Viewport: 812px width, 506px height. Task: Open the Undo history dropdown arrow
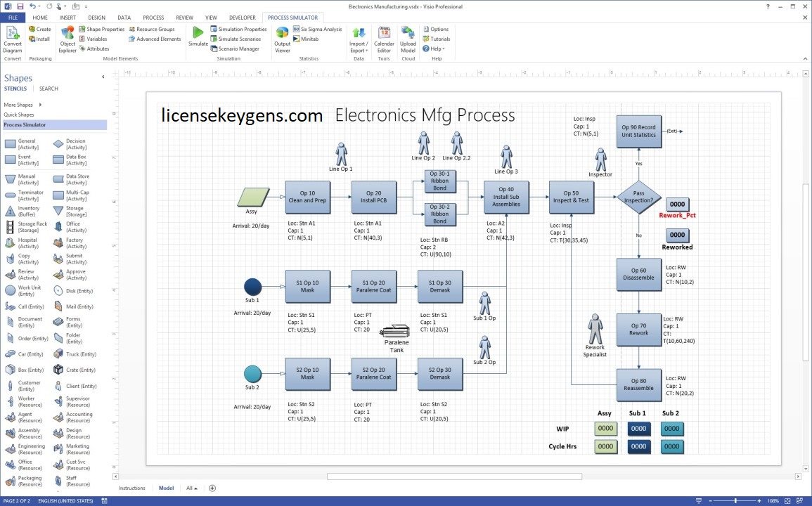pos(39,7)
